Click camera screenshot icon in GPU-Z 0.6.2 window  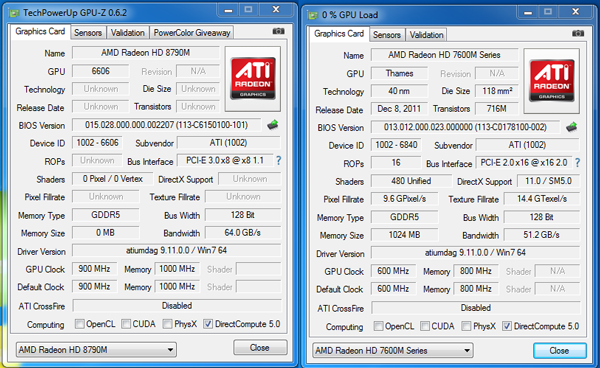pos(278,31)
